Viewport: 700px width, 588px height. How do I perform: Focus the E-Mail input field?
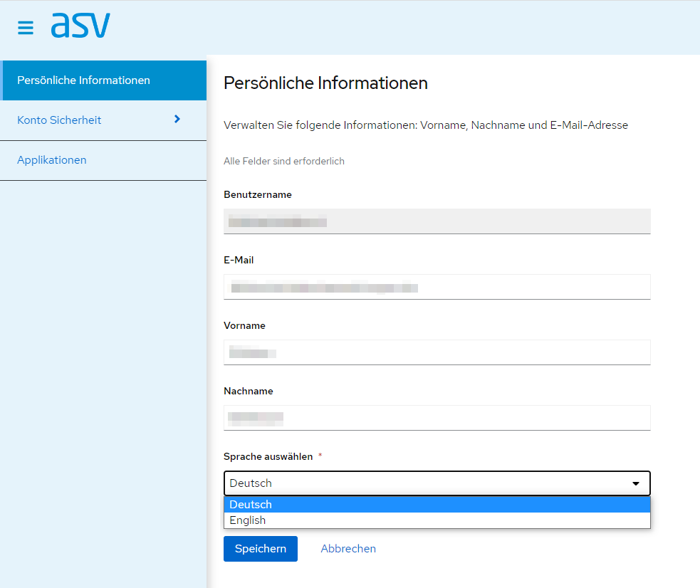coord(437,287)
